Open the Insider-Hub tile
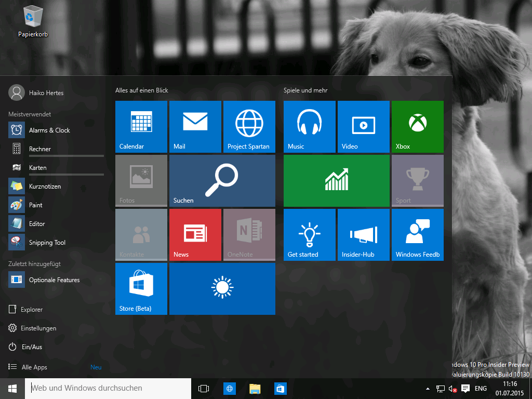The height and width of the screenshot is (399, 532). [x=363, y=235]
